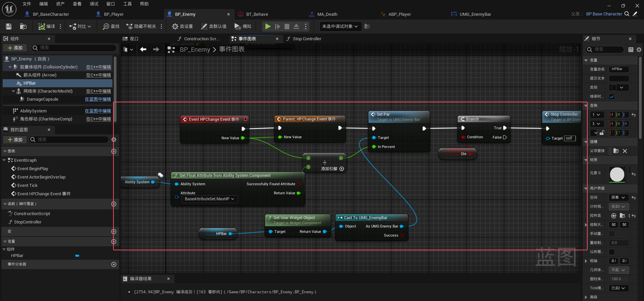This screenshot has height=301, width=644.
Task: Toggle Draw at Desired Size (以所需) checkbox
Action: pyautogui.click(x=612, y=252)
